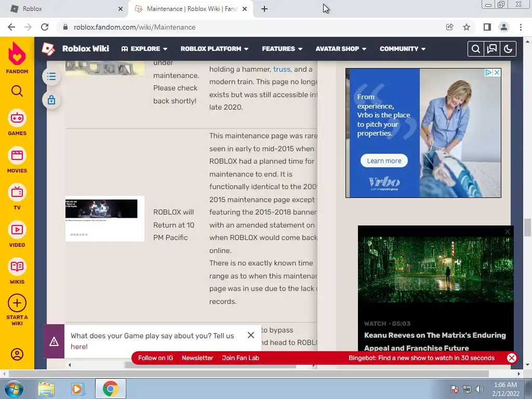Screen dimensions: 532x399
Task: Click Bingebot find a new show text
Action: 421,358
